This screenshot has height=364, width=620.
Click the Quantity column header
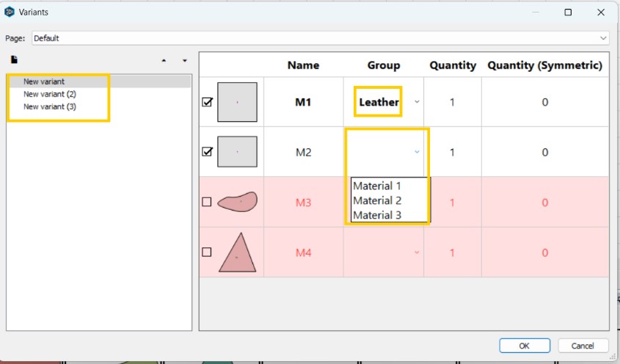[x=453, y=65]
